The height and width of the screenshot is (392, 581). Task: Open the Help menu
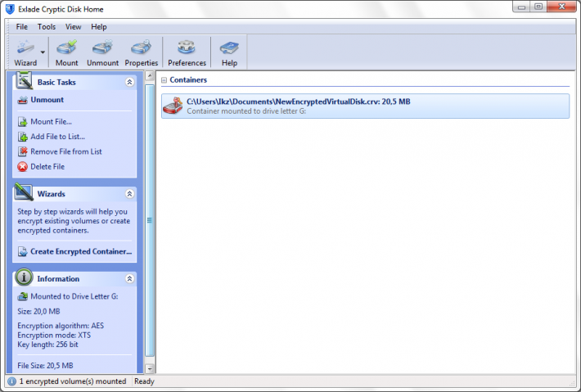click(98, 27)
